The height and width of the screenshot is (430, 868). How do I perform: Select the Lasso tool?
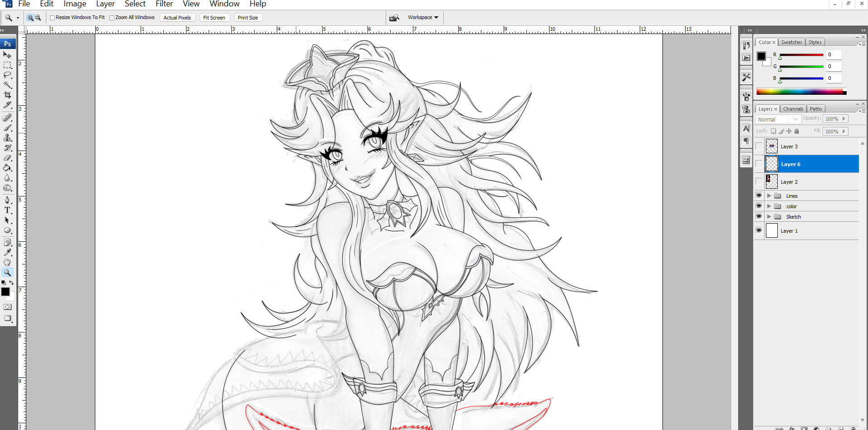7,75
